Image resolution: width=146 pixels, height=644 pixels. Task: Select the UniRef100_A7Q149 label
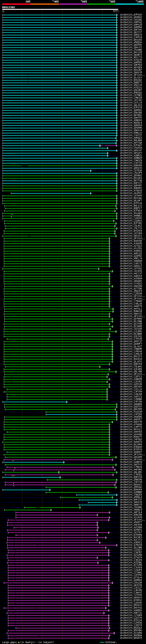coord(131,60)
